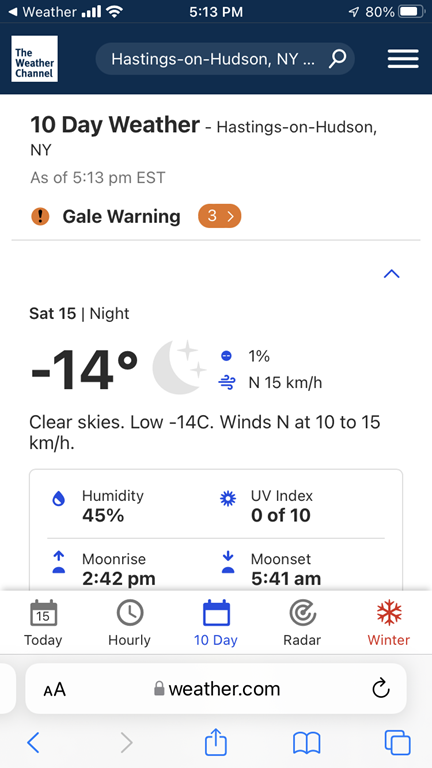The image size is (432, 768).
Task: Open the hamburger menu
Action: 403,59
